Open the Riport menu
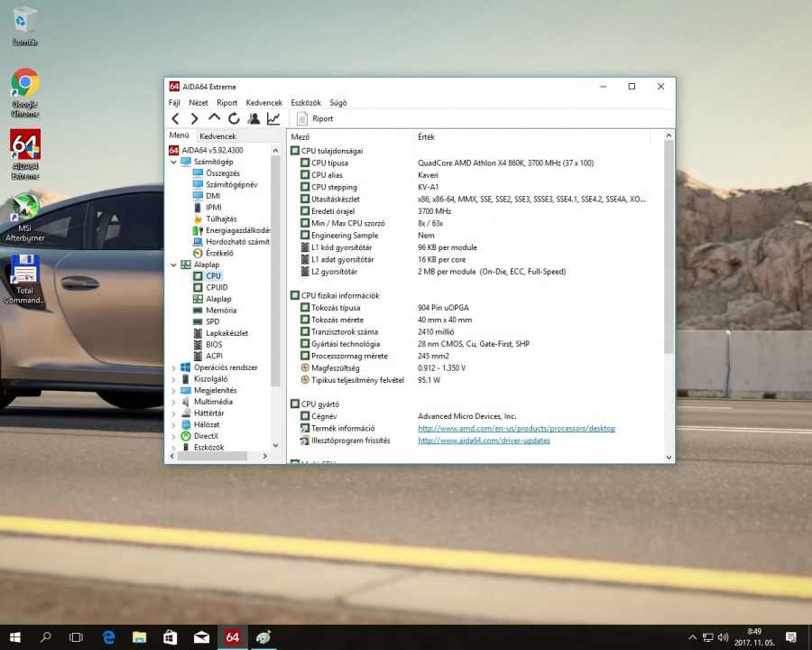Viewport: 812px width, 650px height. (x=226, y=103)
